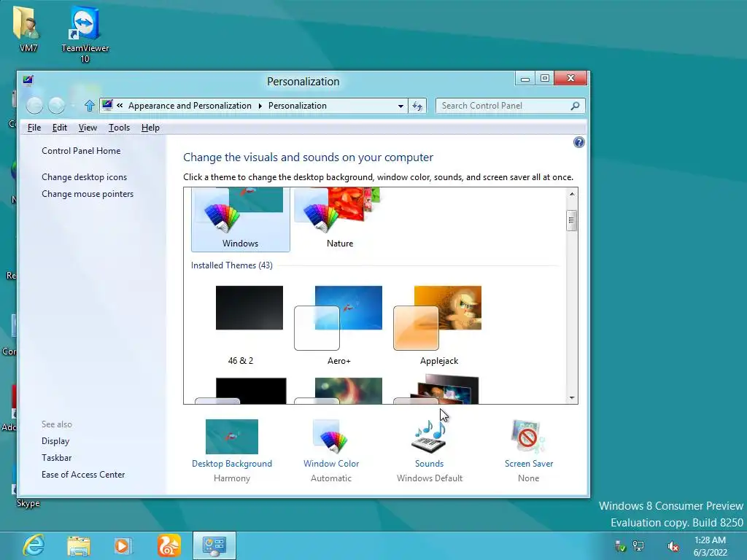Open the Desktop Background icon

[231, 437]
